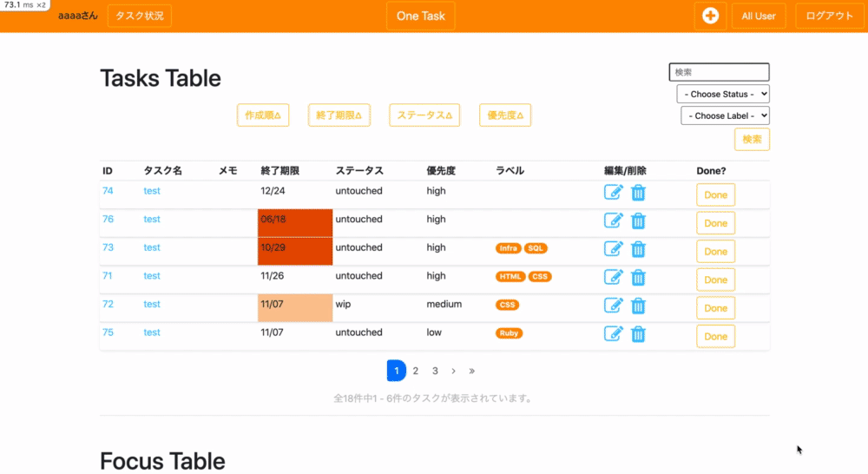Delete task 76 with trash icon
The image size is (868, 474).
tap(638, 221)
